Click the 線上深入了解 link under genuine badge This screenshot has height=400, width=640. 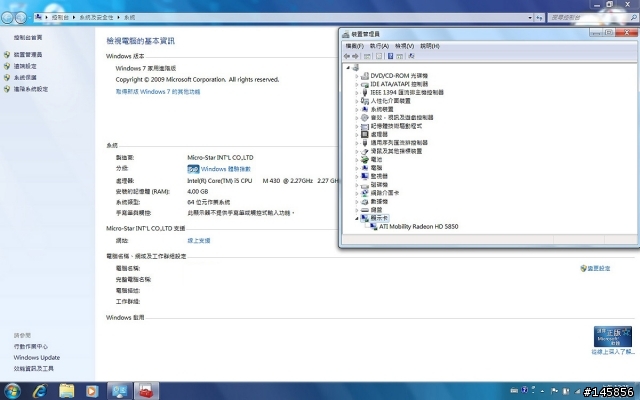point(613,352)
